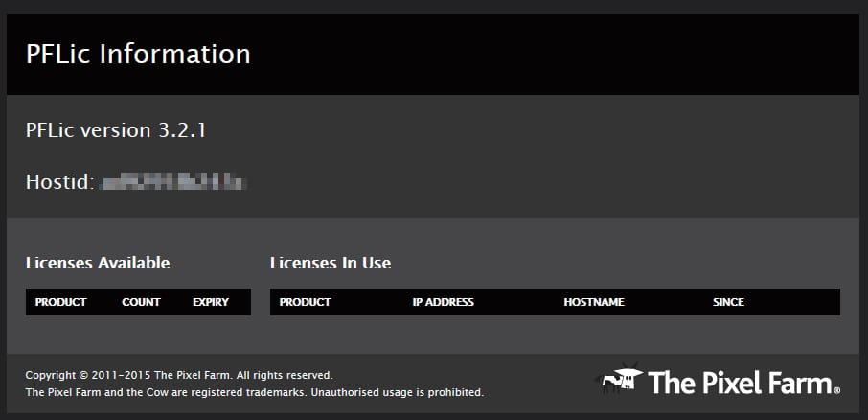868x420 pixels.
Task: Sort by PRODUCT in Licenses In Use table
Action: [x=305, y=302]
